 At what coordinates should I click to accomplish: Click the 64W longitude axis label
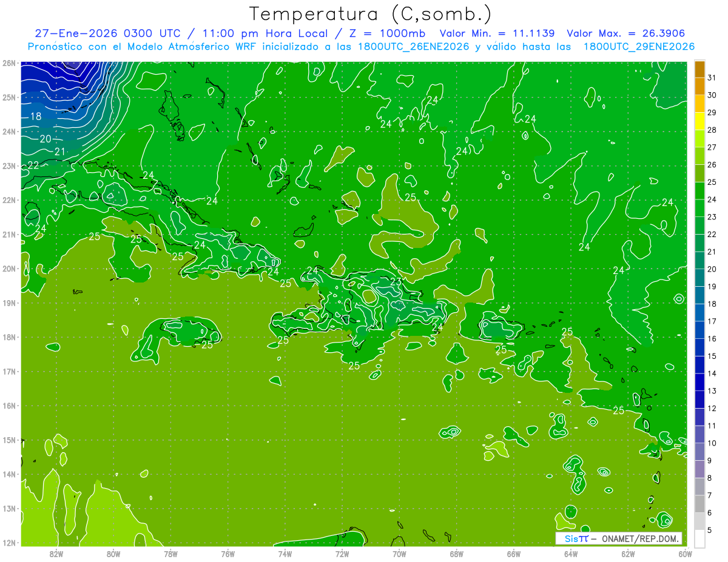[570, 554]
